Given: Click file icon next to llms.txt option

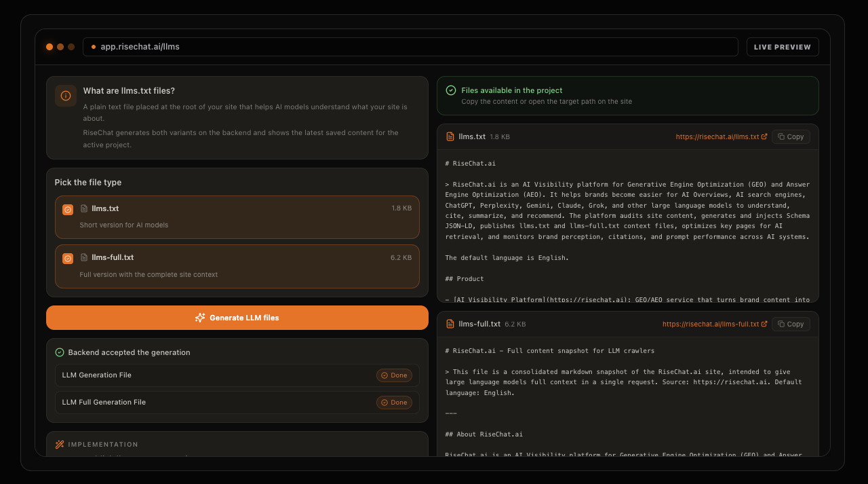Looking at the screenshot, I should click(x=84, y=208).
